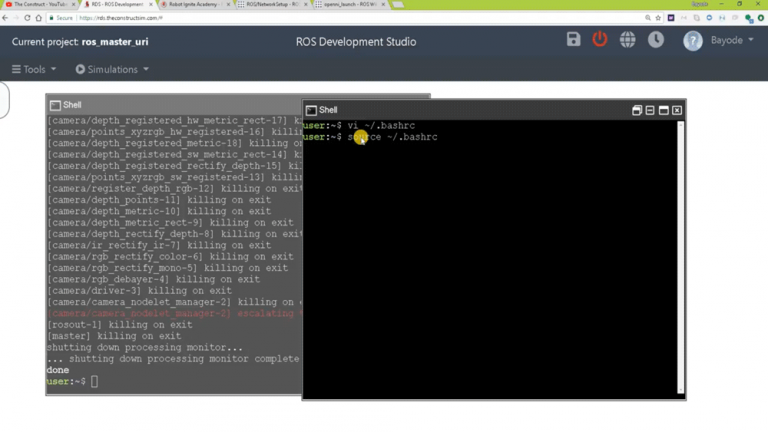Click the user avatar with question mark

coord(693,41)
